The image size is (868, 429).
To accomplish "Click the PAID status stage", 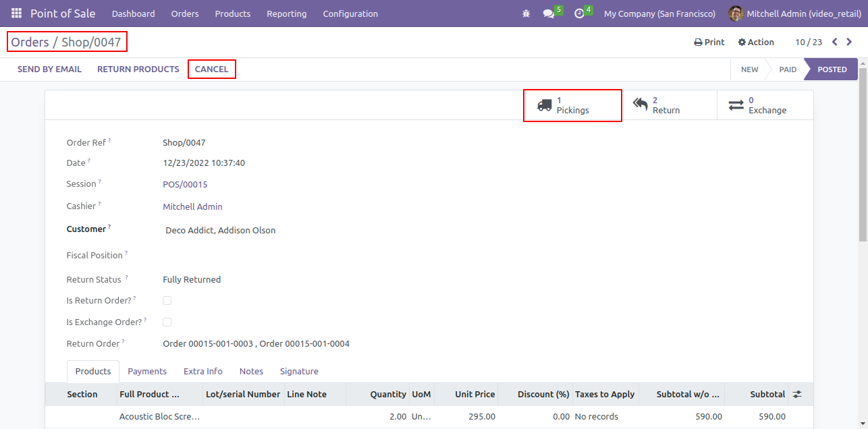I will (x=788, y=69).
